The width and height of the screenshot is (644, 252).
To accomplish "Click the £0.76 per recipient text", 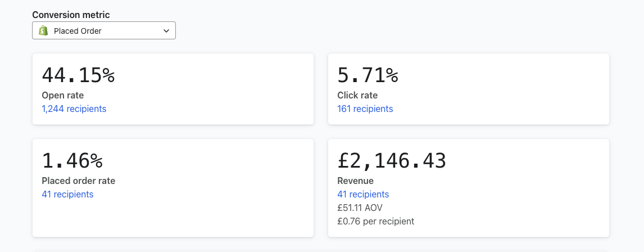I will [375, 221].
